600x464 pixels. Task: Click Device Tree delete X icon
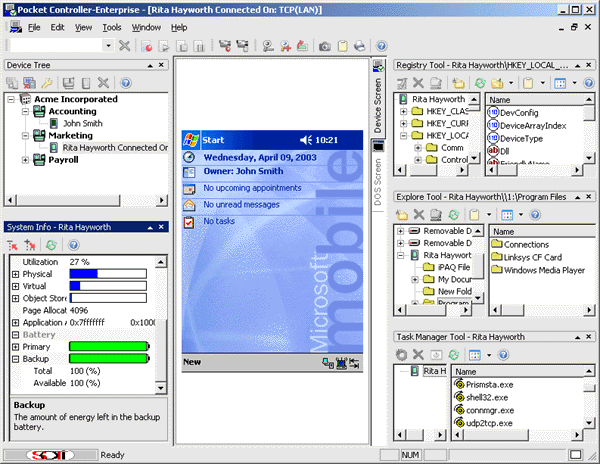tap(103, 83)
